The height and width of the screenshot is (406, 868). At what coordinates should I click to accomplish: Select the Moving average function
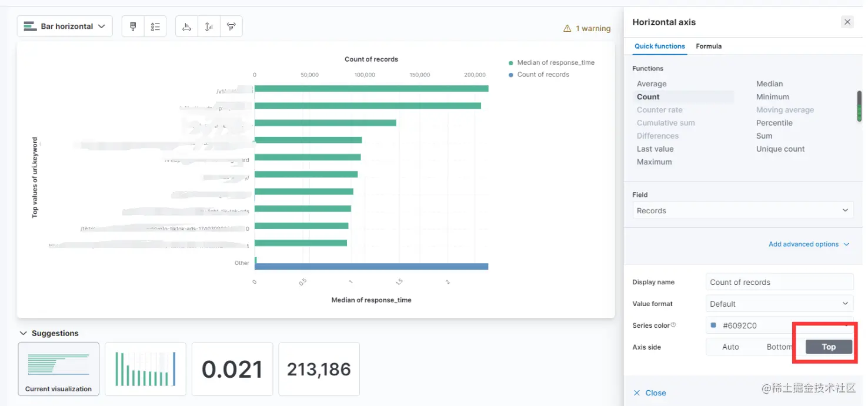[785, 110]
